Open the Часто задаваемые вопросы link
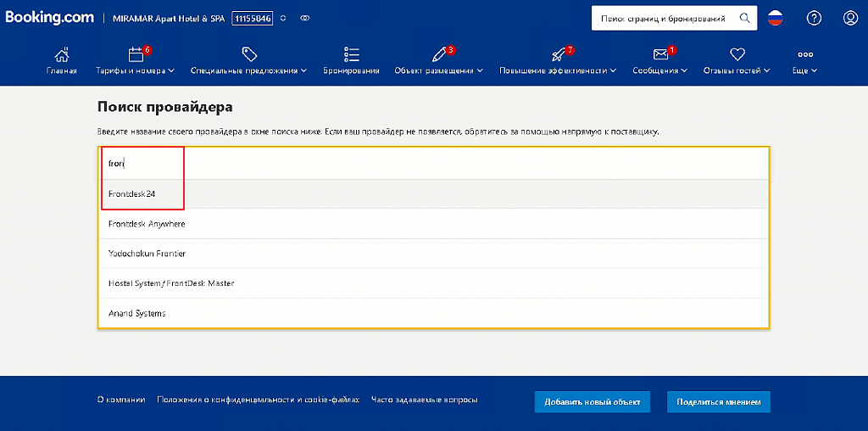The width and height of the screenshot is (868, 431). pyautogui.click(x=425, y=400)
